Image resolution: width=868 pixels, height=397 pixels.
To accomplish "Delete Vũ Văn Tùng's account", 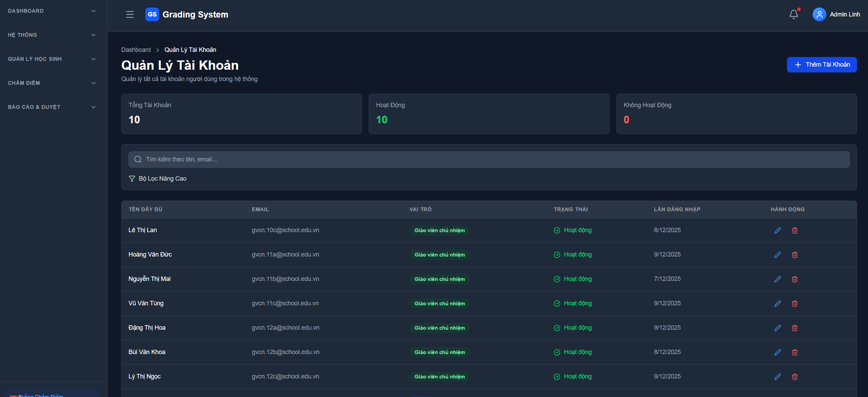I will point(794,304).
